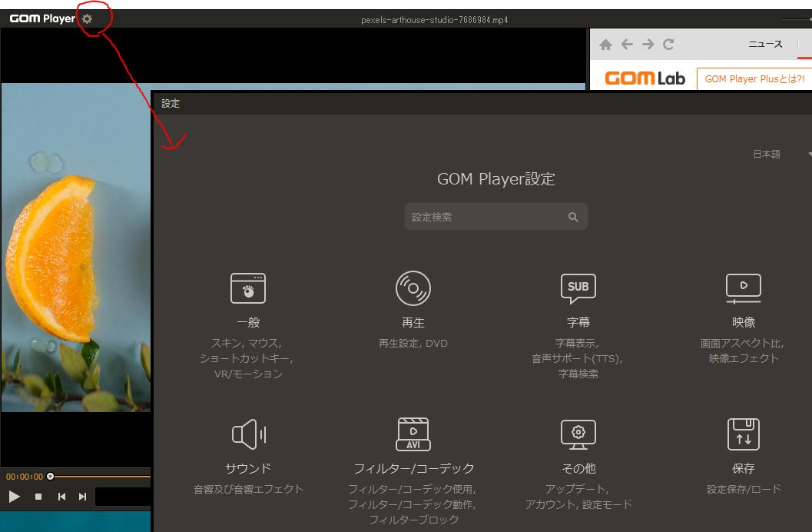Click the GOM Player logo in title bar
Viewport: 812px width, 532px height.
pyautogui.click(x=42, y=18)
